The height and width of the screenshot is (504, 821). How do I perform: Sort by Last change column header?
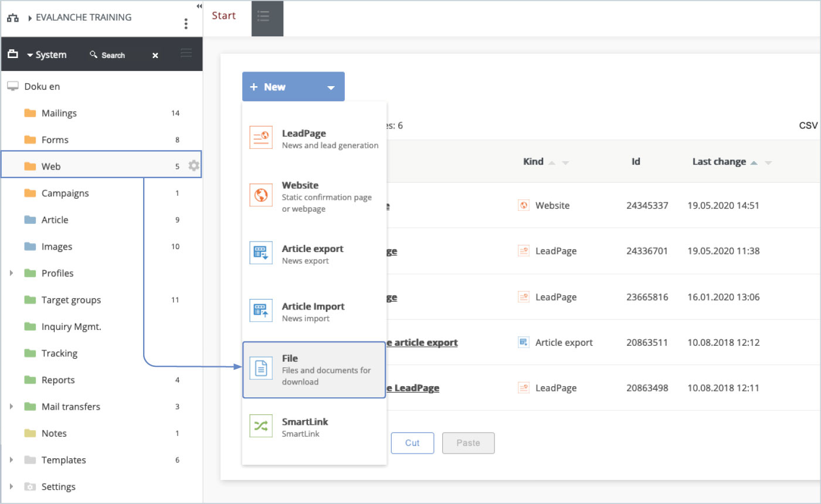[x=719, y=162]
